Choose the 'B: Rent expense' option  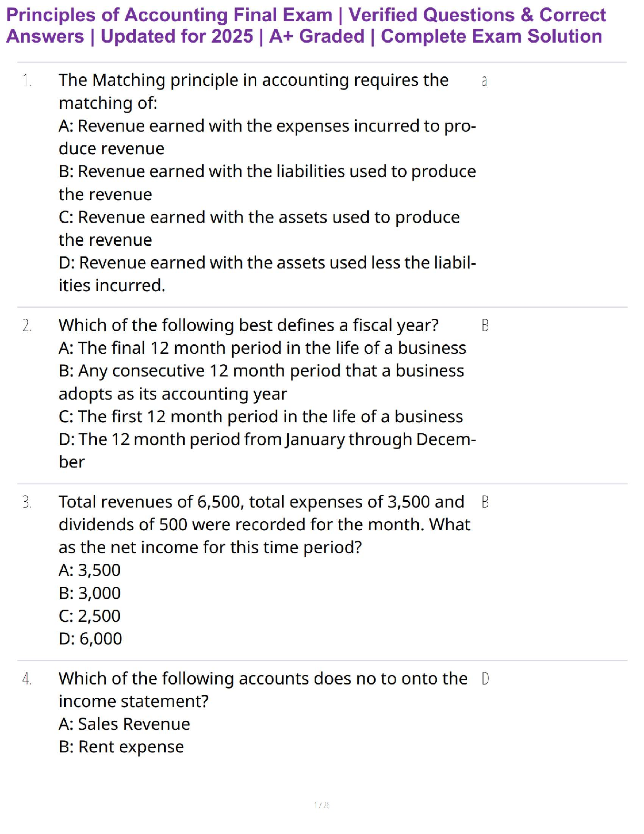tap(121, 747)
